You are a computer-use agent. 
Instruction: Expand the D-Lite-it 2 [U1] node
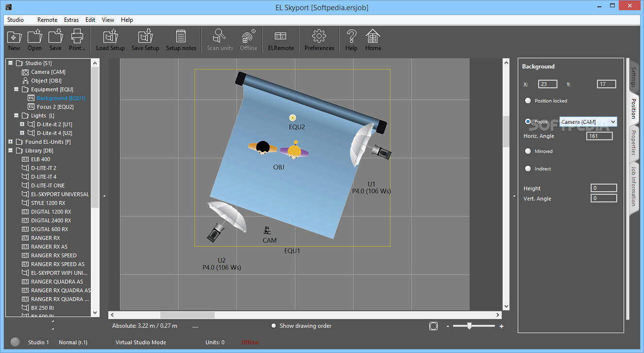pyautogui.click(x=22, y=124)
